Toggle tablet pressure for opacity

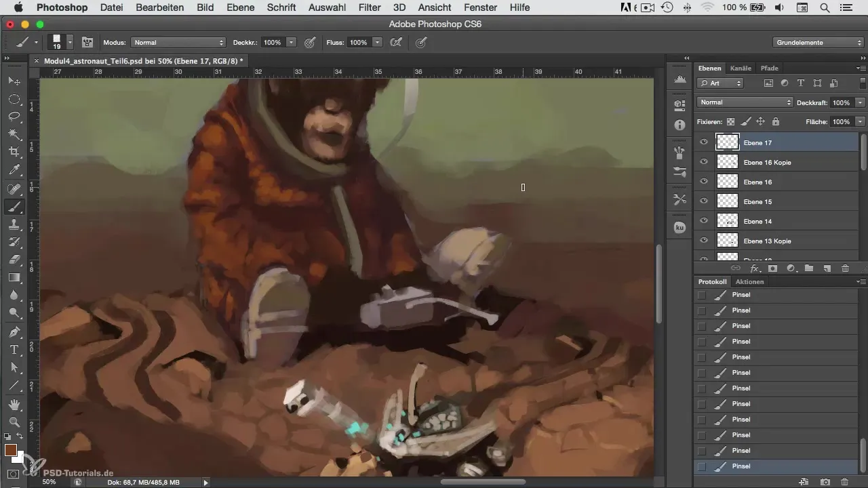click(310, 42)
